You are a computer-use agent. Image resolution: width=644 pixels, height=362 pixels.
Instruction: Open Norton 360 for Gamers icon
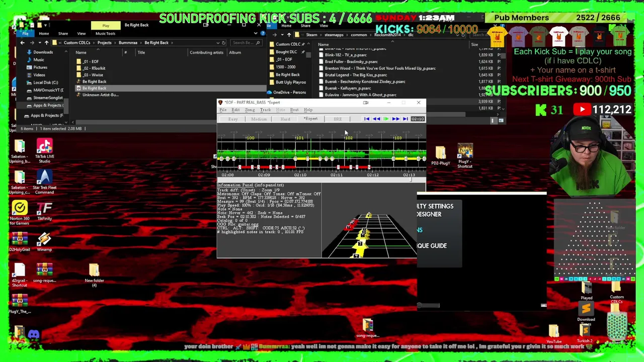(x=20, y=213)
